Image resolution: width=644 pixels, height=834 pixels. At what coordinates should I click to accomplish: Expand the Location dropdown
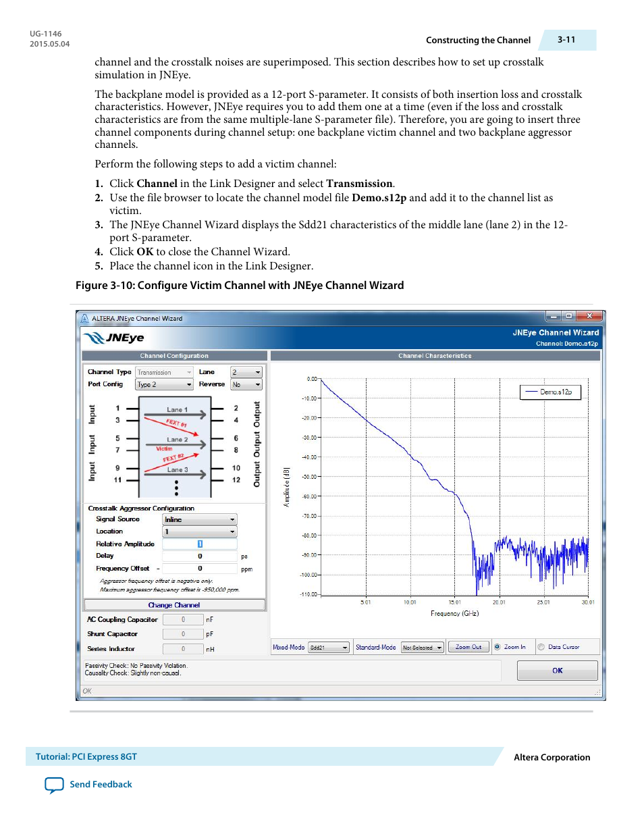pyautogui.click(x=200, y=531)
